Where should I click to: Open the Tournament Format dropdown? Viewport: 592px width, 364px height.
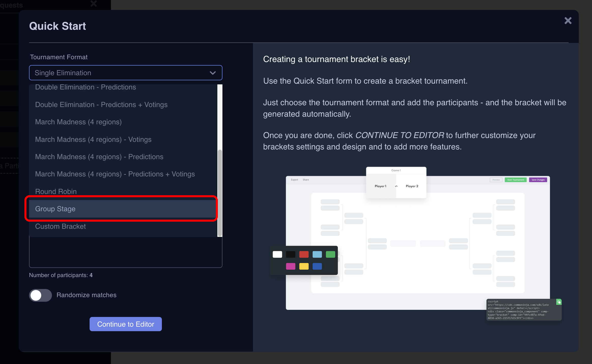point(126,73)
